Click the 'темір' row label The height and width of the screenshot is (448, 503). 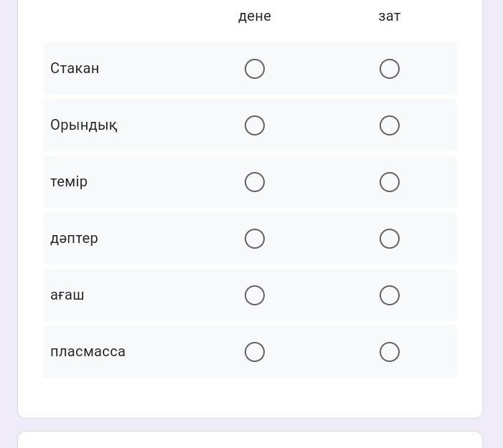pos(69,182)
